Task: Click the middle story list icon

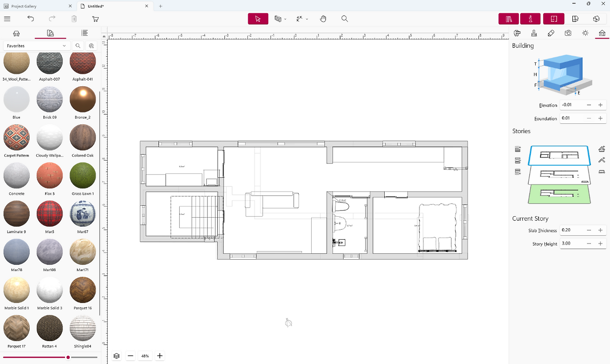Action: [x=518, y=161]
